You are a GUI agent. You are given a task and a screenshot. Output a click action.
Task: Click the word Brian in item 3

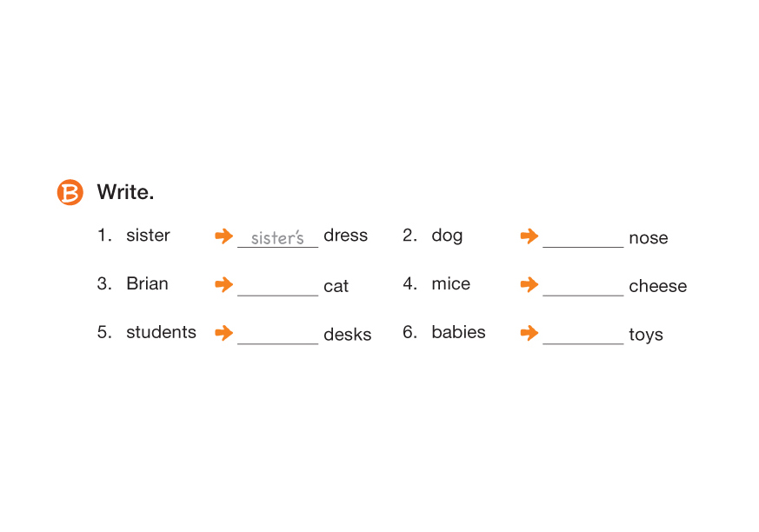[x=147, y=284]
